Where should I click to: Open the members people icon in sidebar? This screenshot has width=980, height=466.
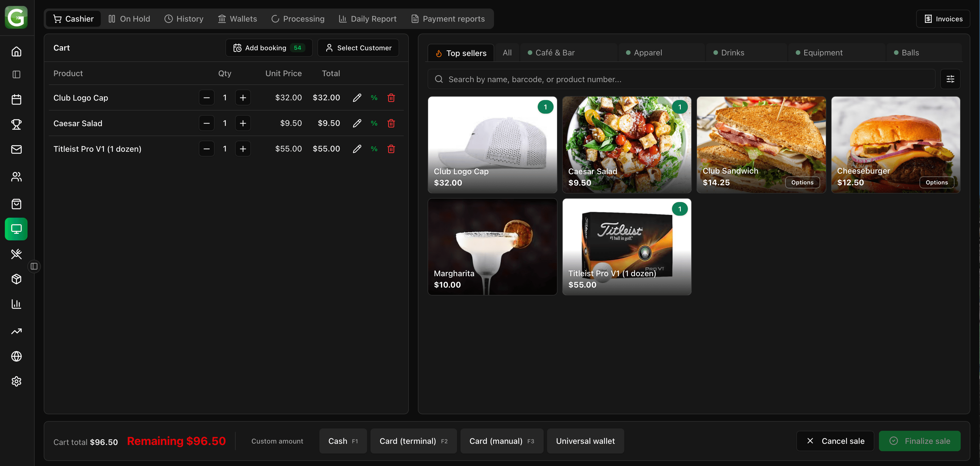(16, 177)
